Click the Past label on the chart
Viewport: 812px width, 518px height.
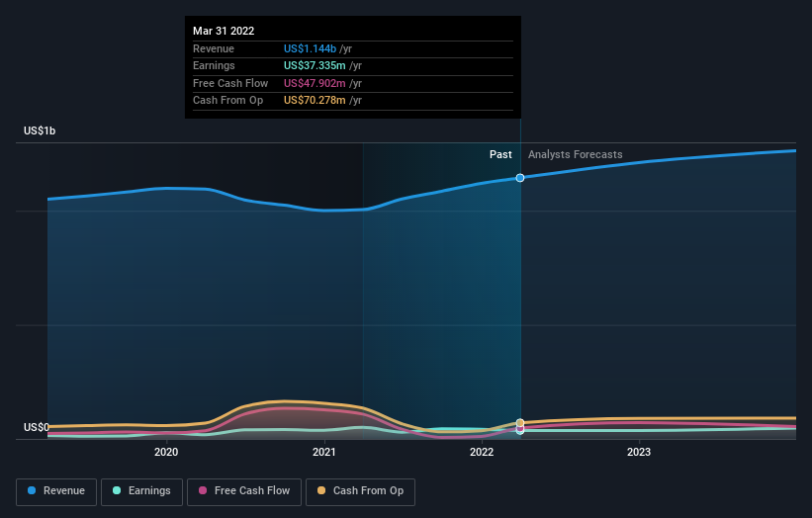pos(500,154)
